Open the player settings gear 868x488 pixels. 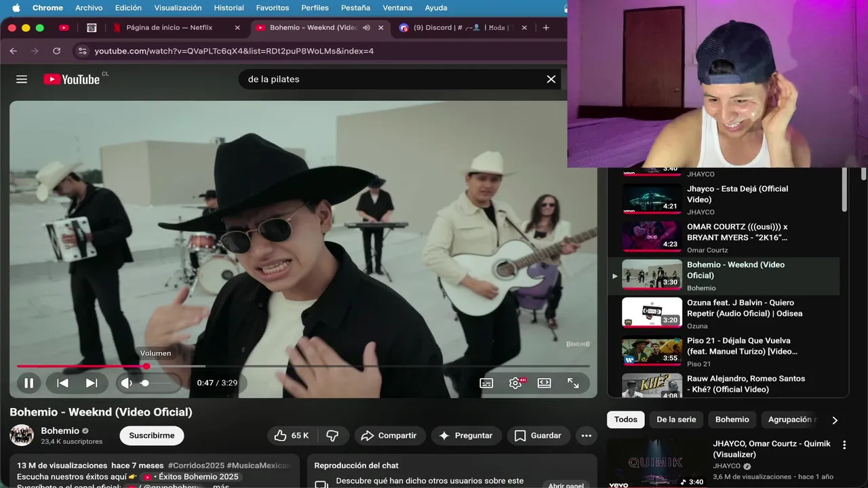pyautogui.click(x=515, y=383)
